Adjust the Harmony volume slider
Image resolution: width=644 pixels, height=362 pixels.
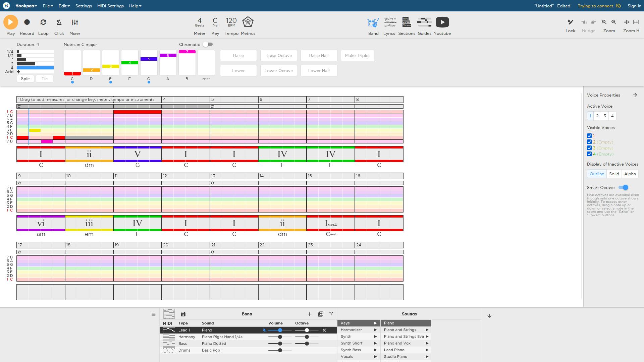280,337
